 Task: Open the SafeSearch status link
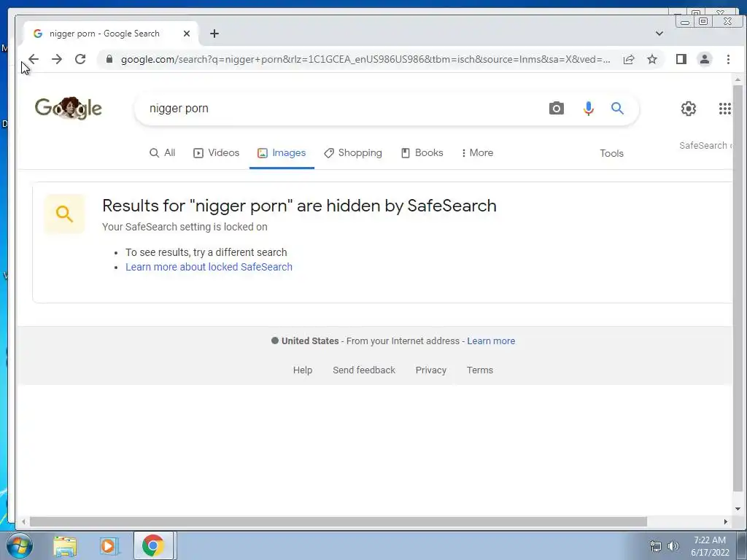(x=705, y=146)
